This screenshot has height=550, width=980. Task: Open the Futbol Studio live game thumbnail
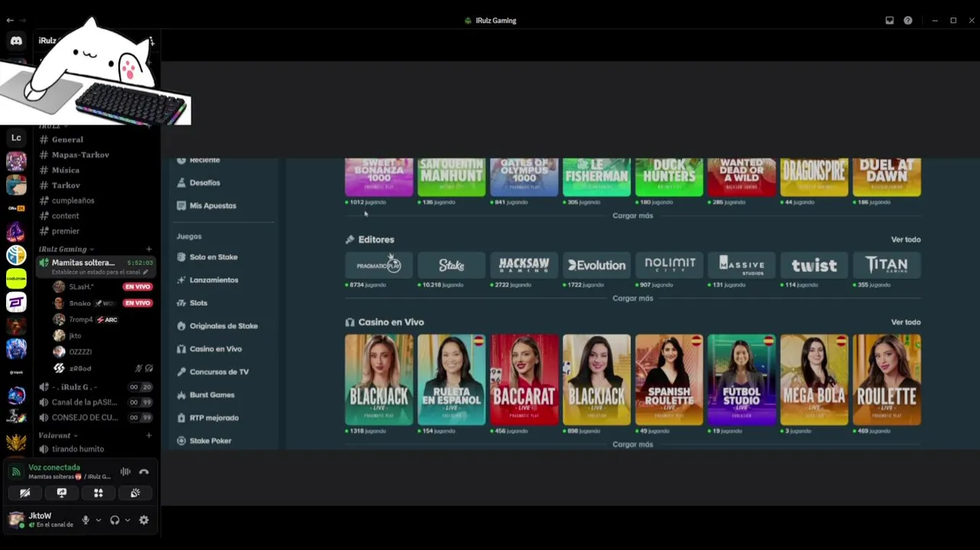tap(742, 380)
